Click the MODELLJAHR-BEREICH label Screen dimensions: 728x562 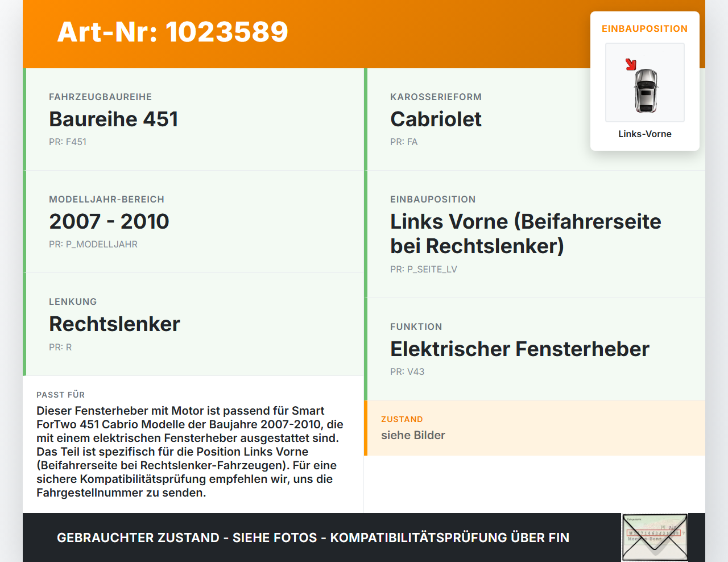click(106, 199)
